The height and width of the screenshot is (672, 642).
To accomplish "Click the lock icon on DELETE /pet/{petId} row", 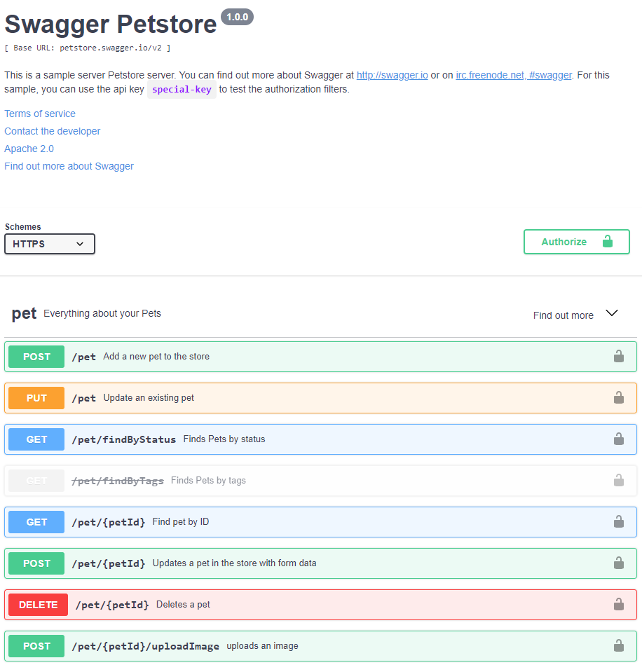I will [x=618, y=604].
